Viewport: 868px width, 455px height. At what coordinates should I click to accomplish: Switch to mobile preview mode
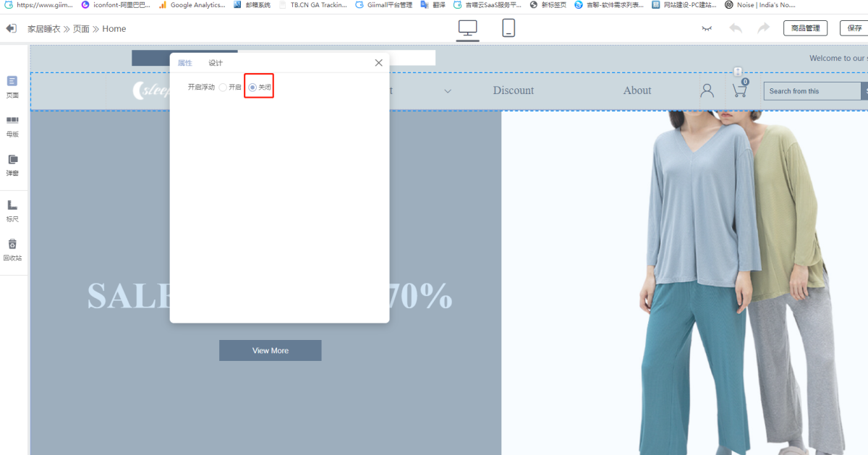pos(509,28)
